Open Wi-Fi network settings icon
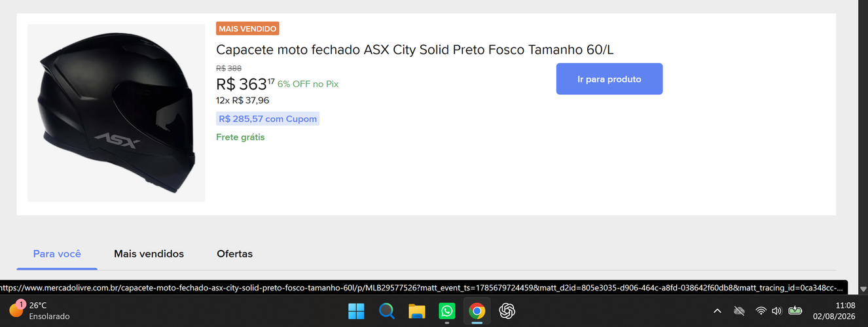868x327 pixels. tap(761, 311)
